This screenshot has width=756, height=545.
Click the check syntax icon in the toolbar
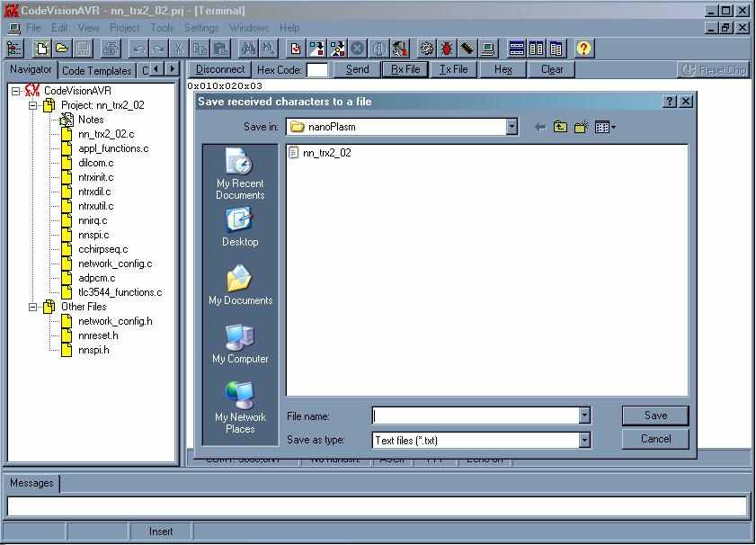point(296,49)
